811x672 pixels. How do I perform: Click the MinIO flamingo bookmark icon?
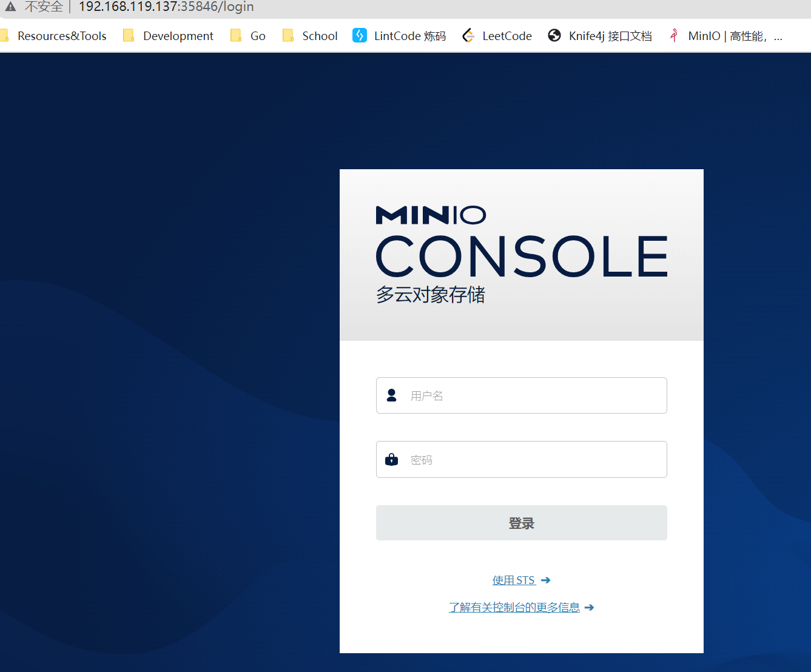pyautogui.click(x=674, y=35)
